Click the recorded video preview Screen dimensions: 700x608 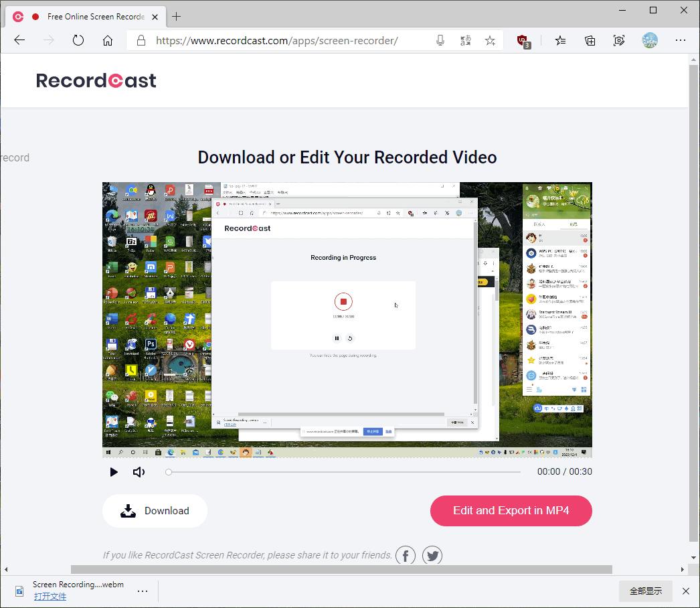[347, 320]
